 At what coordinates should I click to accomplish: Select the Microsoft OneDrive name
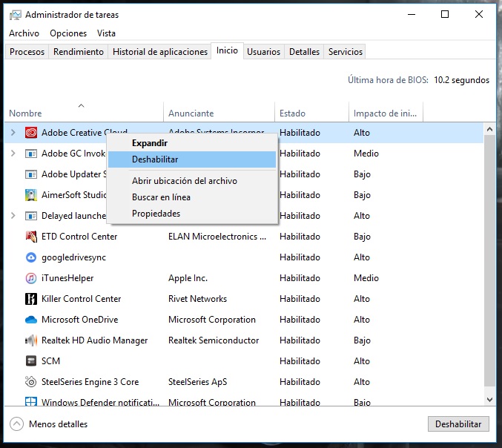[x=80, y=320]
